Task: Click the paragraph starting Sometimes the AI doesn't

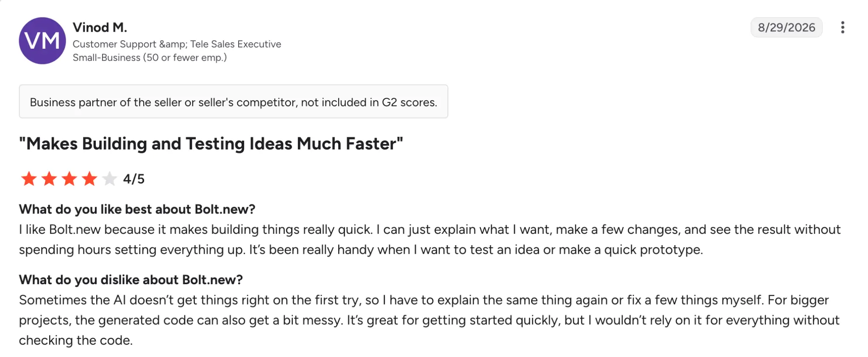Action: [x=429, y=320]
